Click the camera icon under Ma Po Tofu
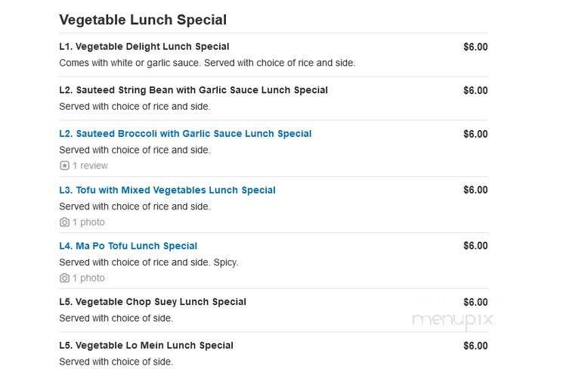Viewport: 588px width, 382px height. click(x=64, y=278)
